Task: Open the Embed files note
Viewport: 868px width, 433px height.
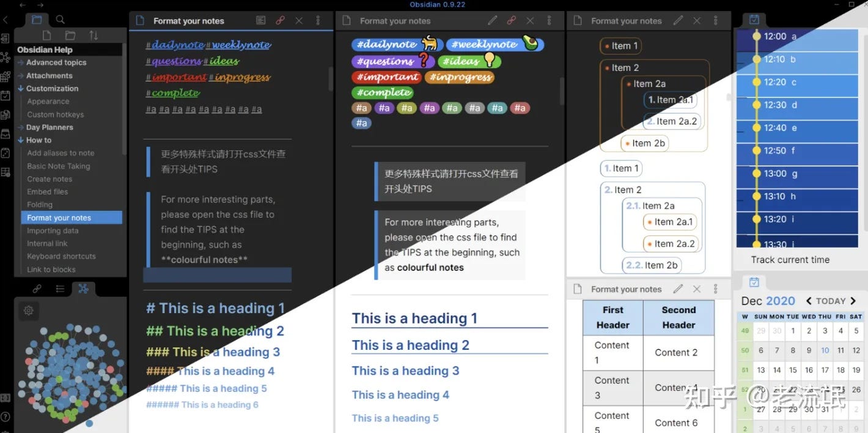Action: point(47,192)
